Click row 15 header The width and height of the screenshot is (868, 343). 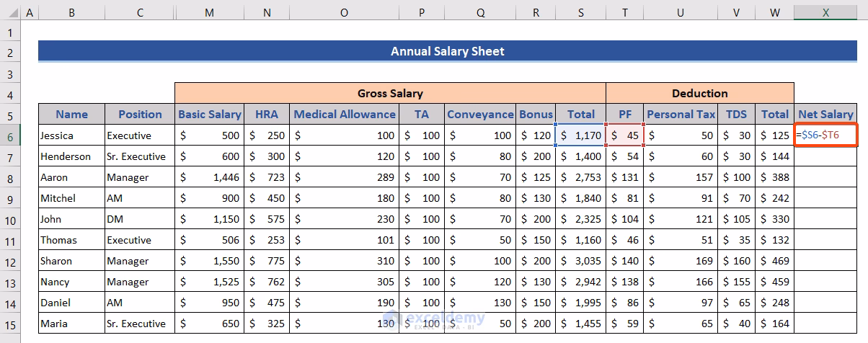(10, 324)
